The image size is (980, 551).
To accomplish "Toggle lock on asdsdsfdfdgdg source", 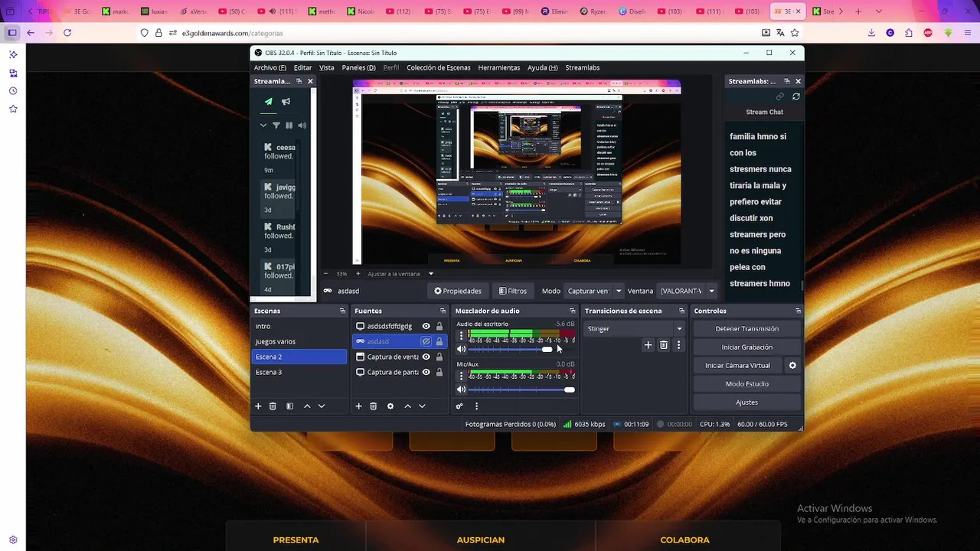I will 439,326.
